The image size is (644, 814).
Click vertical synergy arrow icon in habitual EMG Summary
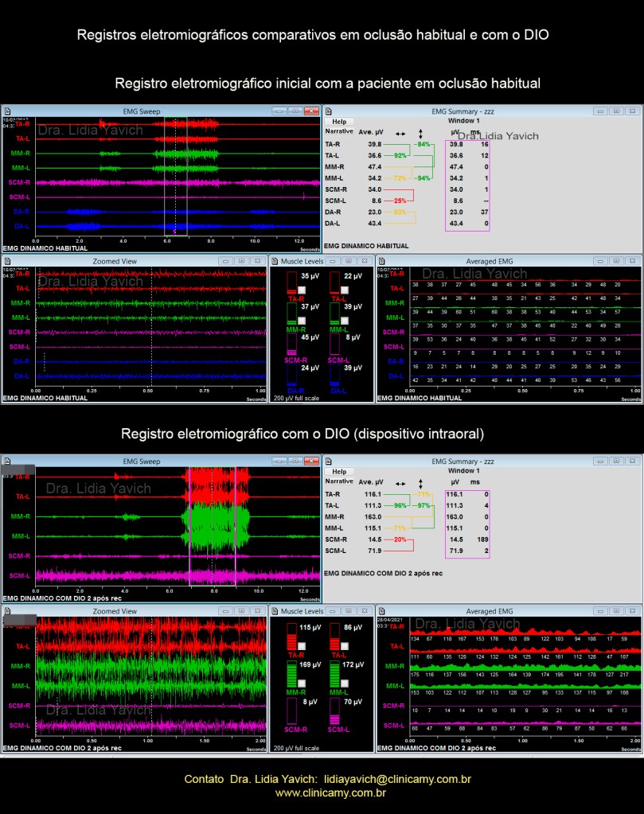tap(421, 133)
